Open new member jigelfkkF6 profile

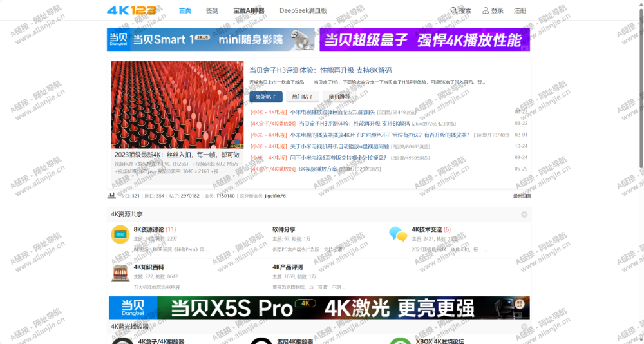tap(275, 196)
